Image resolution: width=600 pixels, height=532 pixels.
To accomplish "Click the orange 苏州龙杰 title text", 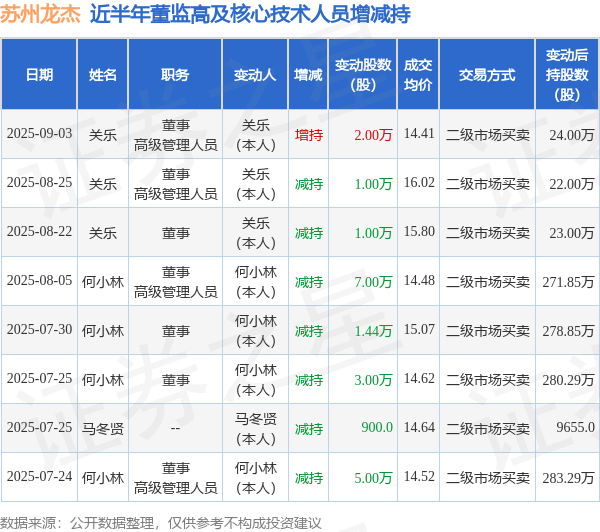I will tap(40, 14).
